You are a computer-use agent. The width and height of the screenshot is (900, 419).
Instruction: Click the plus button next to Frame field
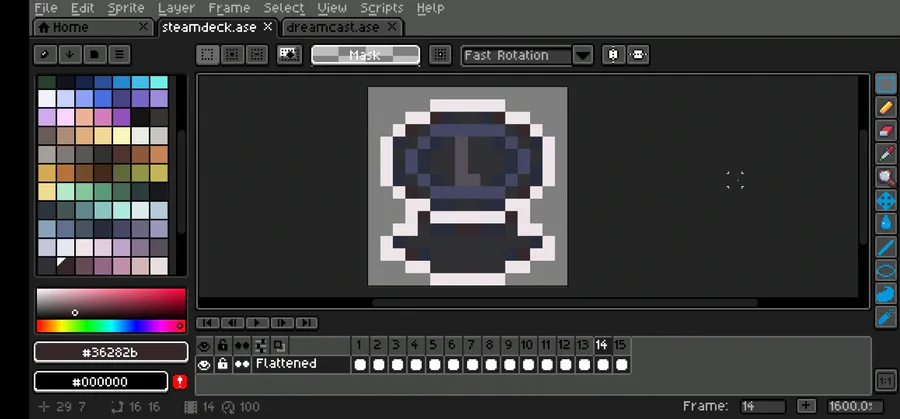click(806, 406)
